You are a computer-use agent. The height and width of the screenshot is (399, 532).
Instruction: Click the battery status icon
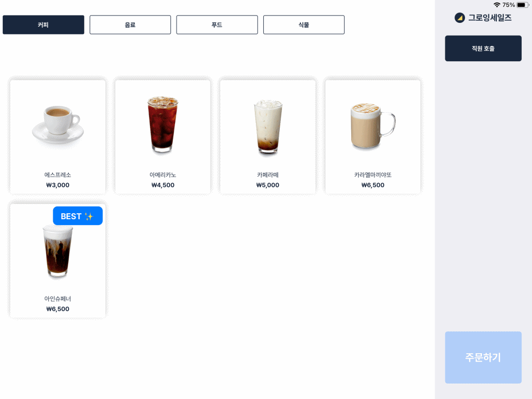coord(522,5)
